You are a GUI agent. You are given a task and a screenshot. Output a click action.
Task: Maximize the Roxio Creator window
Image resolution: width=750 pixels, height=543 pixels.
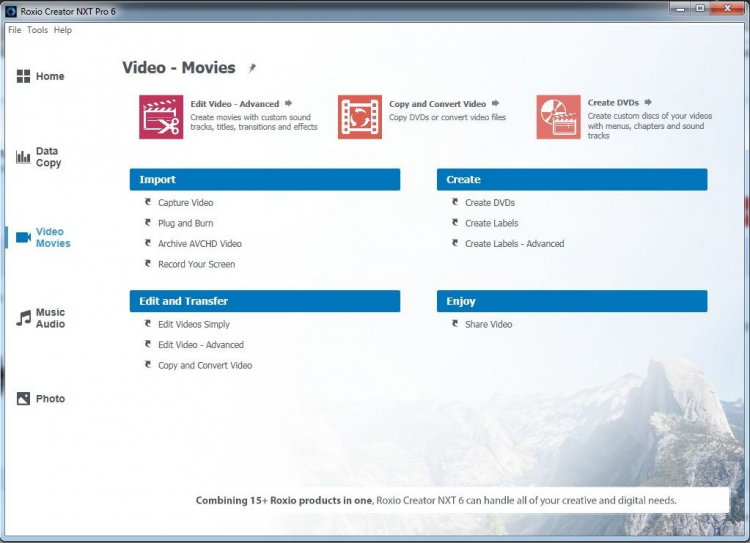(700, 8)
